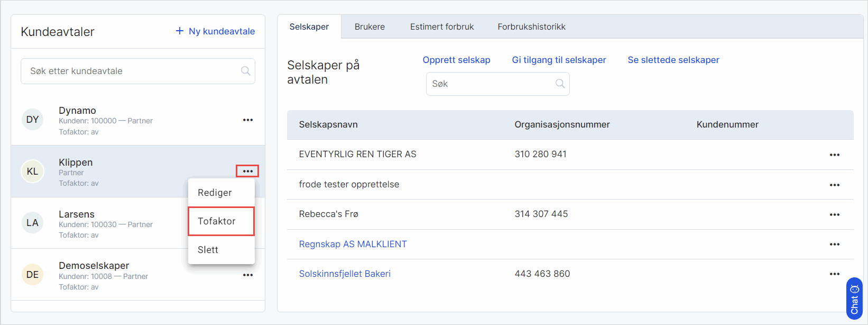Screen dimensions: 868x325
Task: Open options for EVENTYRLIG REN TIGER AS
Action: (x=834, y=155)
